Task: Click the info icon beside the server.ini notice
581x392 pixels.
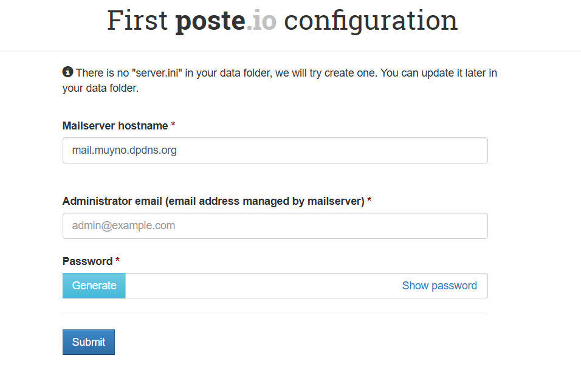Action: tap(67, 72)
